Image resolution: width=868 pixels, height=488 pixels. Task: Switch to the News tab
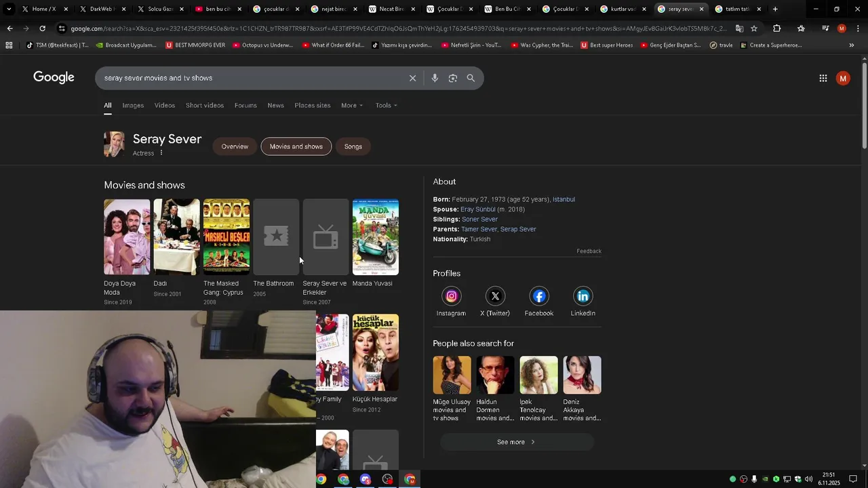[275, 105]
